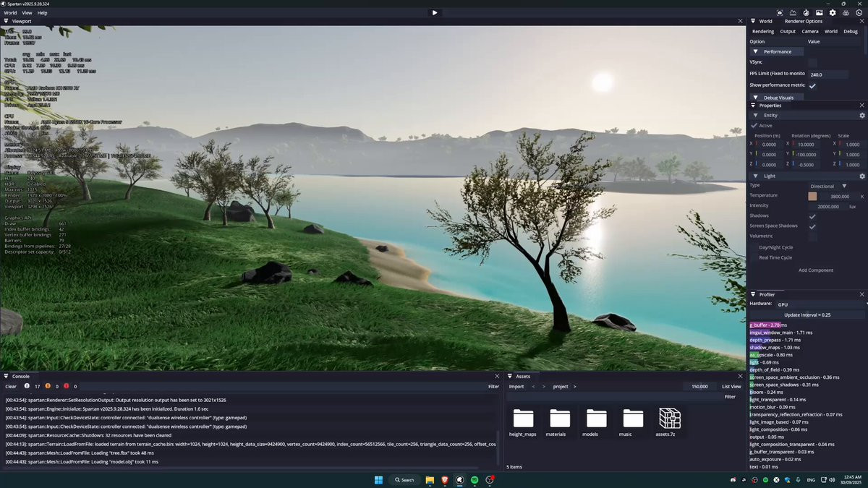Switch to the Camera tab
This screenshot has height=488, width=868.
(x=809, y=32)
